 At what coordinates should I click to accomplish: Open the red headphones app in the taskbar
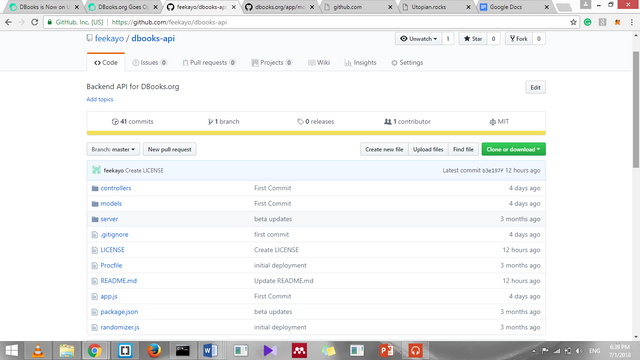(x=415, y=351)
